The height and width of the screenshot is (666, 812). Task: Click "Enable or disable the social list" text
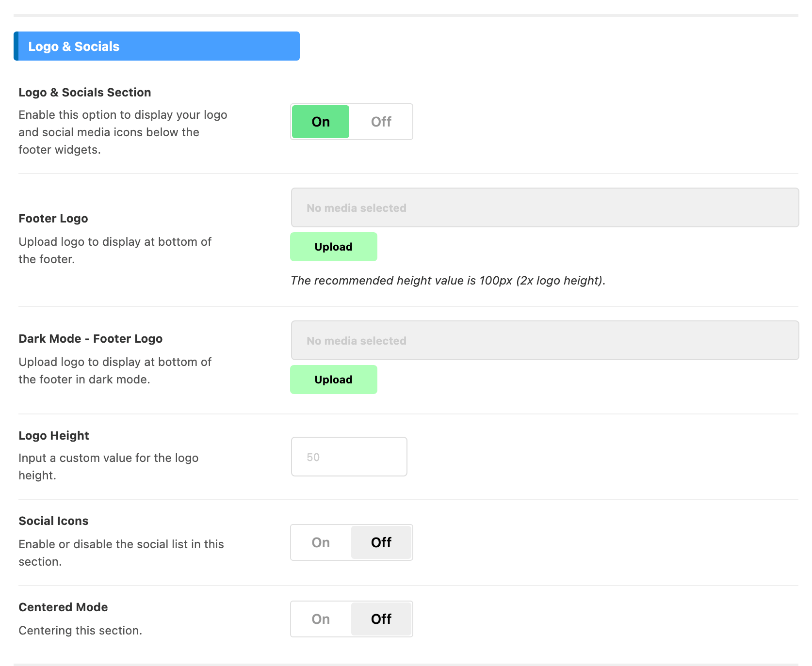click(121, 553)
